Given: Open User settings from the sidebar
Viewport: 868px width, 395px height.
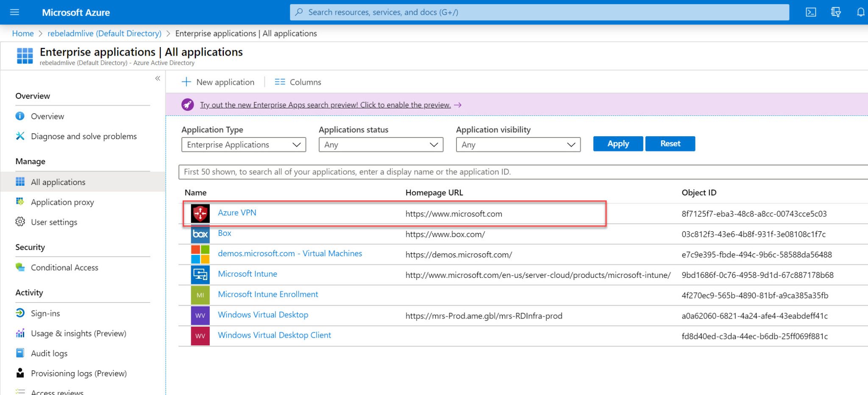Looking at the screenshot, I should pyautogui.click(x=54, y=222).
